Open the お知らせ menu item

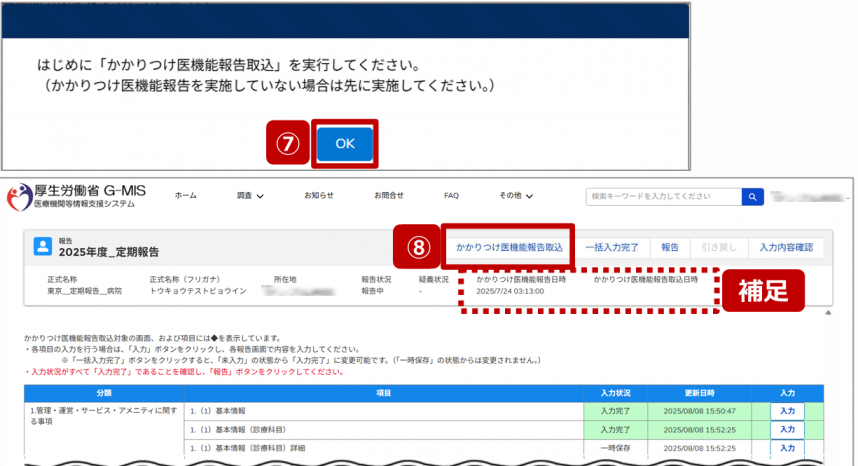point(318,195)
